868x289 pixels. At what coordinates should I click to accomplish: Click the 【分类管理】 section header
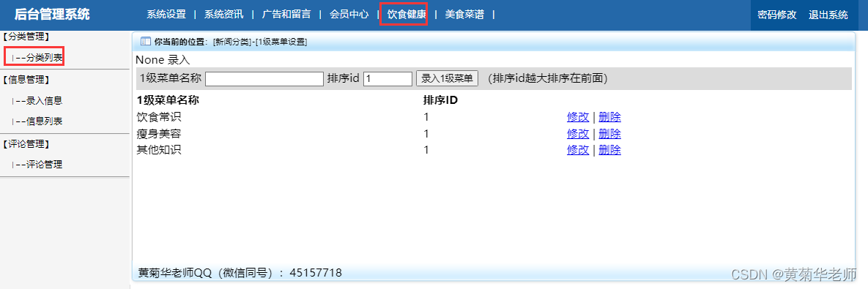26,37
